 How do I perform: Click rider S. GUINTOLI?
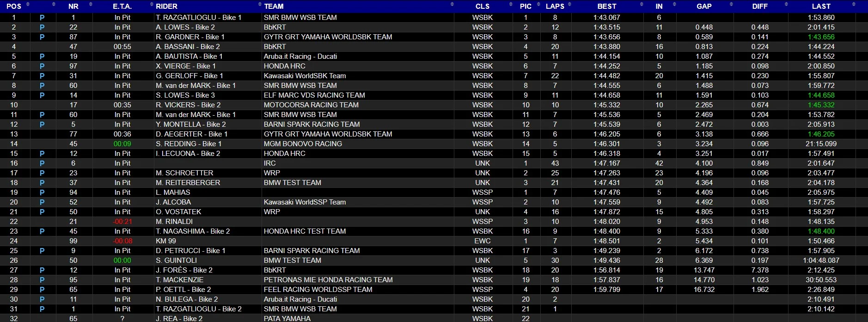pos(176,260)
